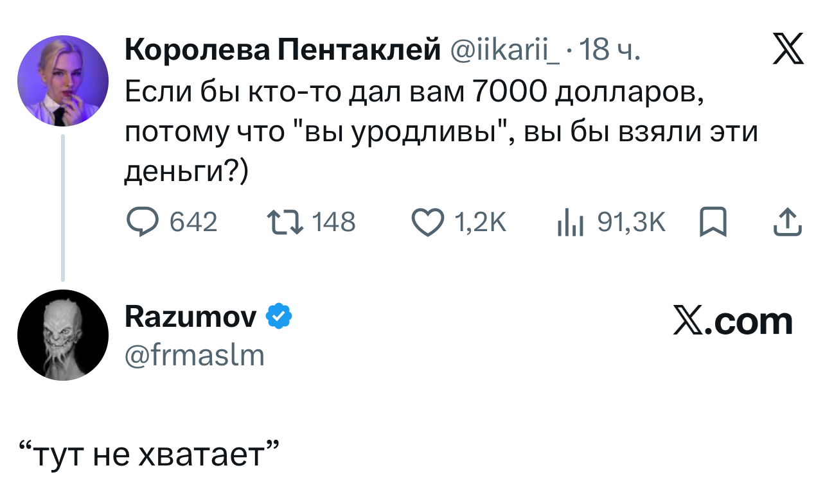825x504 pixels.
Task: Click the reply text "тут не хватает"
Action: coord(149,455)
